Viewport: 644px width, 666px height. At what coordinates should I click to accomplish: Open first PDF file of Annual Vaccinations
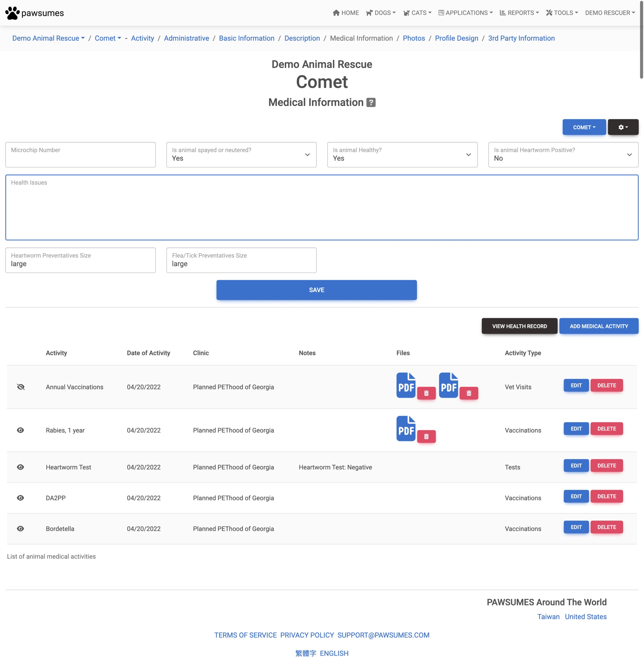click(405, 385)
